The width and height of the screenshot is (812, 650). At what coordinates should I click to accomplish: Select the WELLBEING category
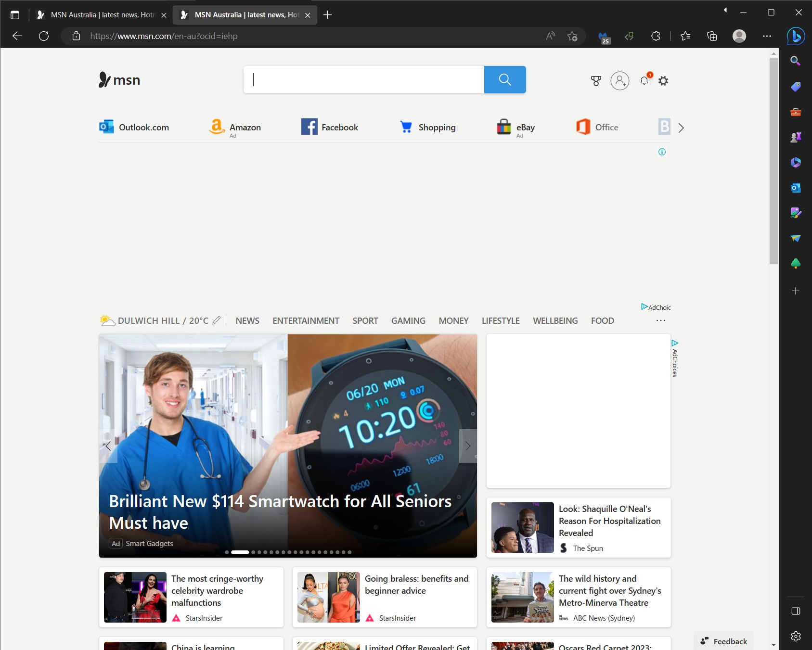555,321
